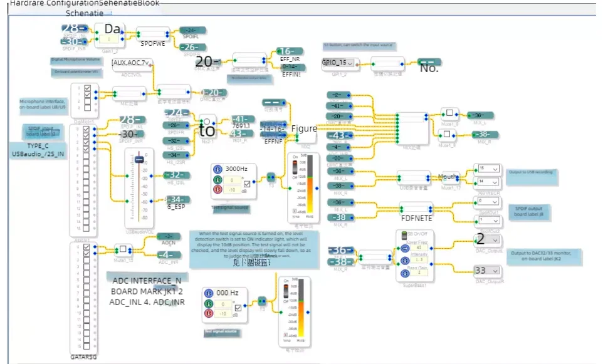Click the Xover Freq knob in SuperBass1
608x364 pixels.
tap(405, 248)
